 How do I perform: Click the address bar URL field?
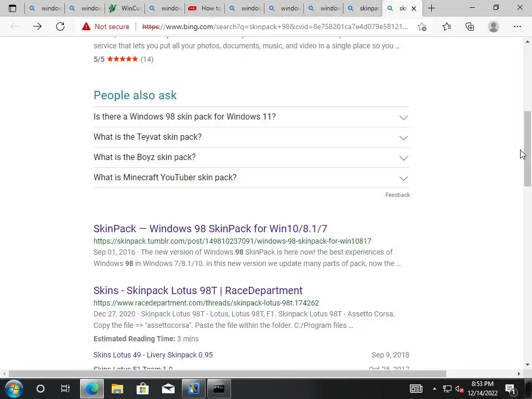tap(275, 26)
